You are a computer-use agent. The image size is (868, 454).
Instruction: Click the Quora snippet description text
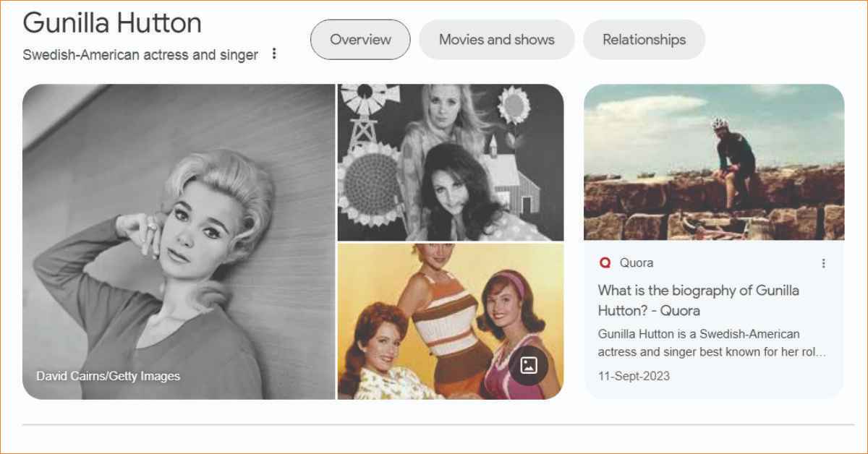(712, 343)
